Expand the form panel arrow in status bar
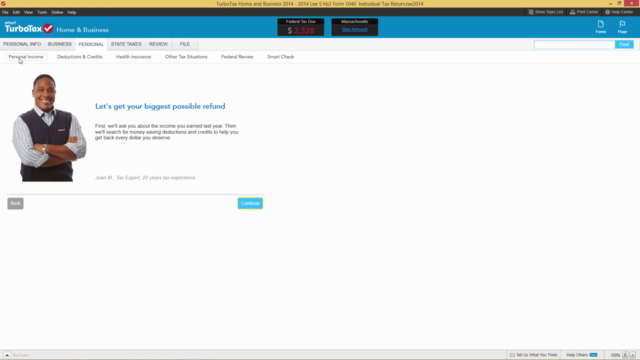Viewport: 640px width, 360px height. 7,355
